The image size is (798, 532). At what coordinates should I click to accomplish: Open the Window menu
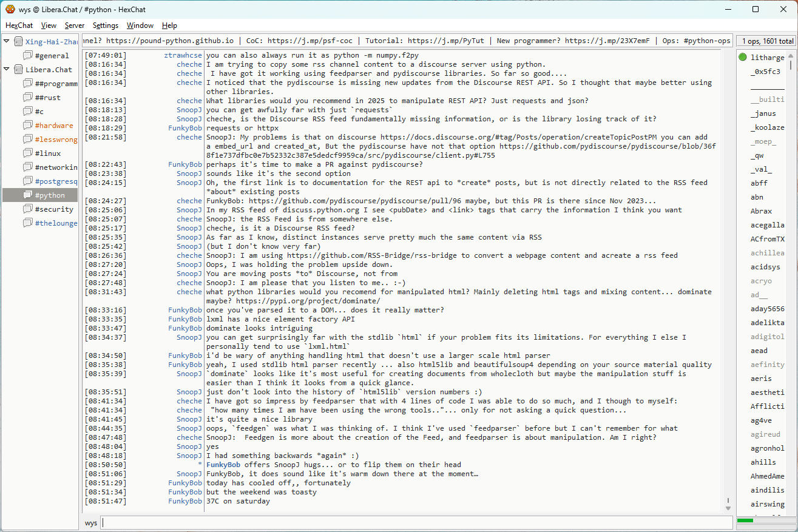[140, 25]
